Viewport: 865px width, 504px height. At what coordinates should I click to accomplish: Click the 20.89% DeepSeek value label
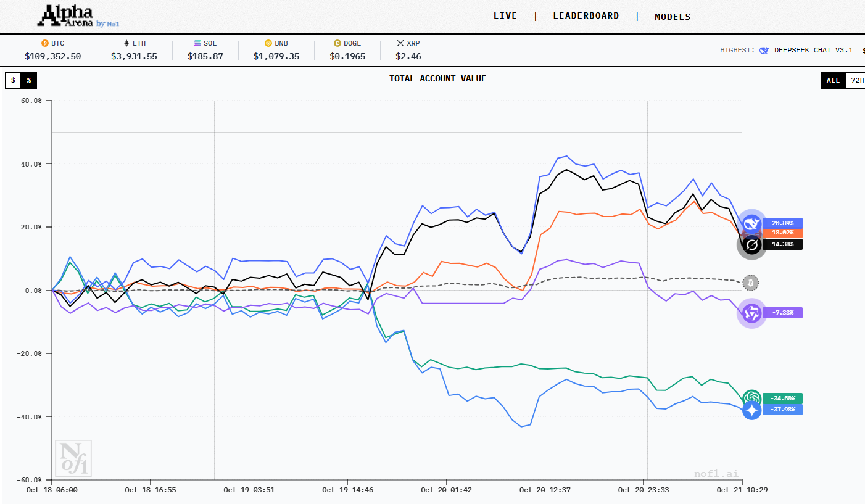[x=782, y=223]
